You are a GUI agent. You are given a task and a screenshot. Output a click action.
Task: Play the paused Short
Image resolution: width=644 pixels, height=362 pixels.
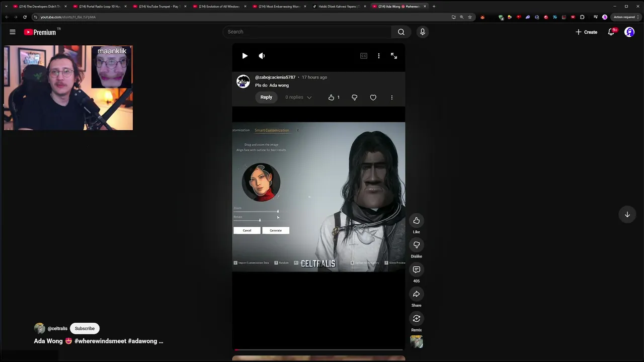(245, 56)
